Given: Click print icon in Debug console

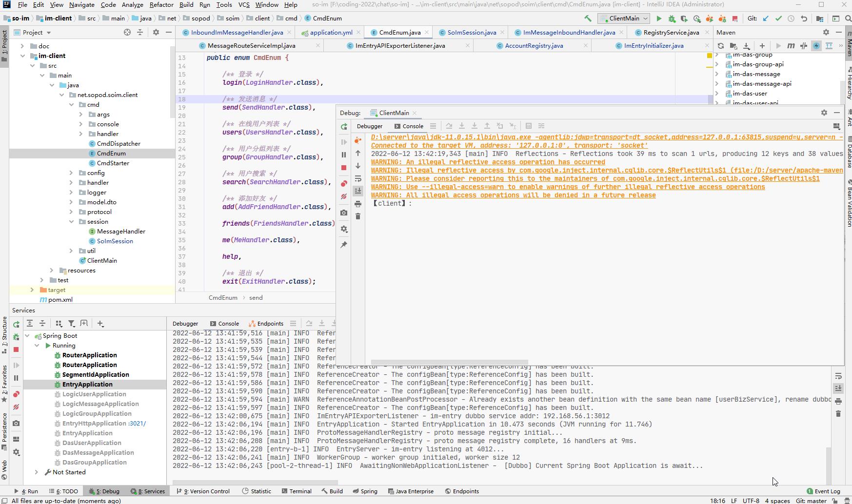Looking at the screenshot, I should pos(358,204).
